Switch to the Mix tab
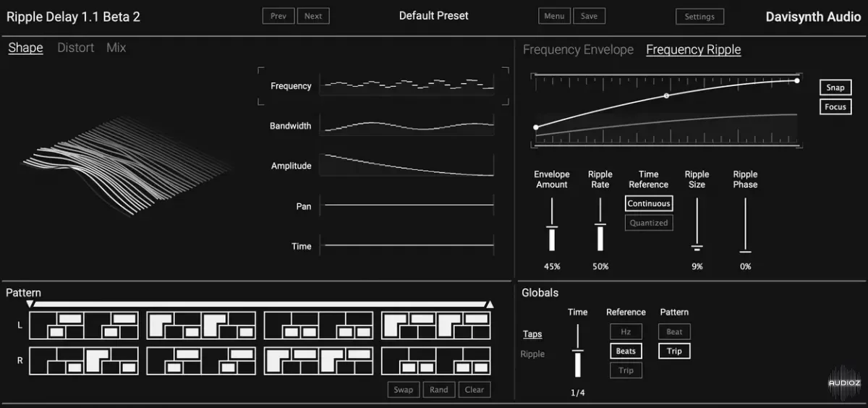The width and height of the screenshot is (868, 408). (x=116, y=48)
